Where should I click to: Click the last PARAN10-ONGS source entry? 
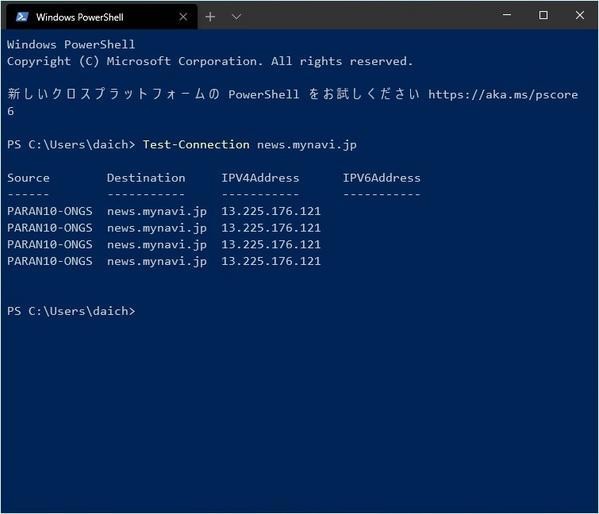pyautogui.click(x=50, y=261)
